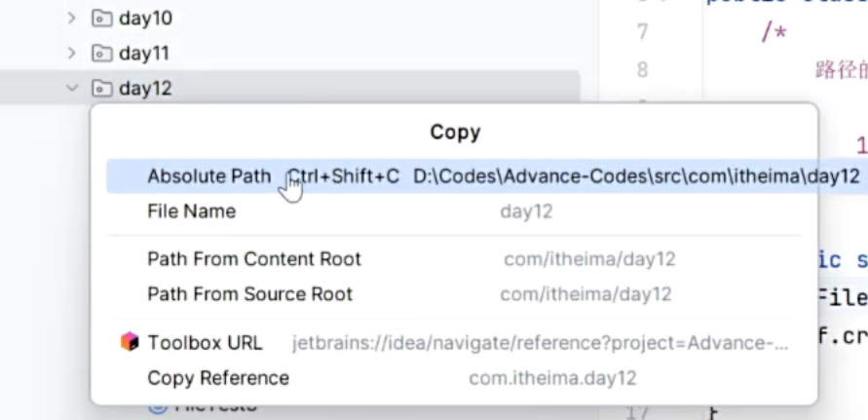This screenshot has width=868, height=420.
Task: Click the JetBrains Toolbox URL icon
Action: [x=130, y=342]
